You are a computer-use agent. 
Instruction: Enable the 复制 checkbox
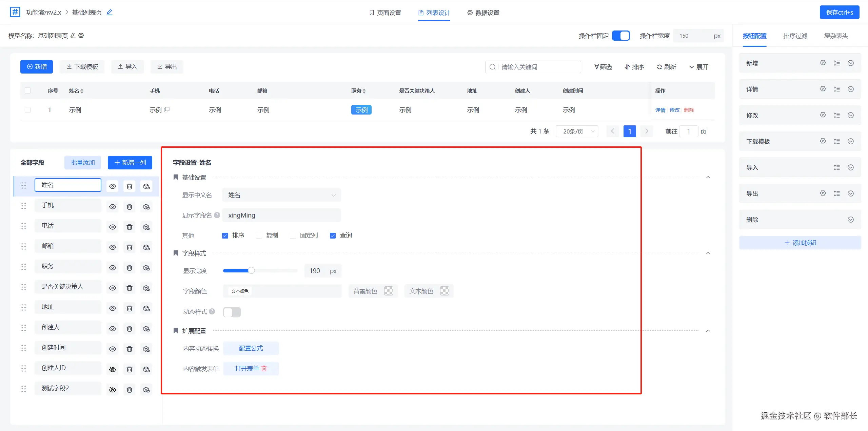[x=259, y=235]
